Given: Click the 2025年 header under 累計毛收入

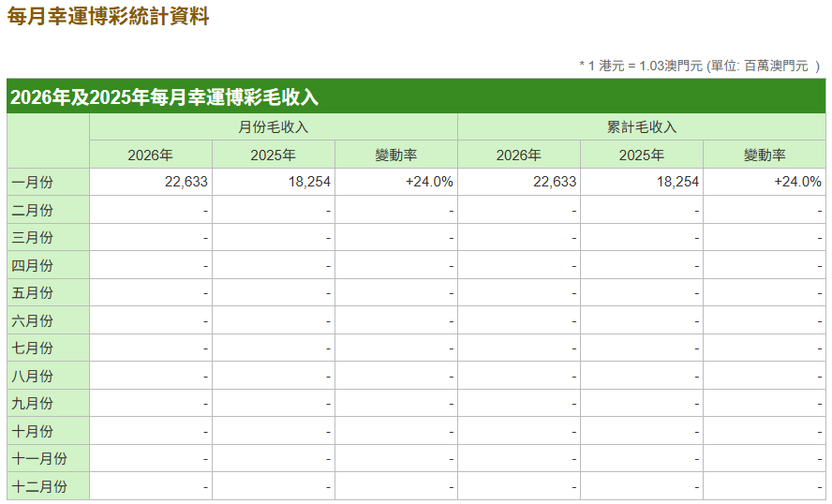Looking at the screenshot, I should click(642, 155).
